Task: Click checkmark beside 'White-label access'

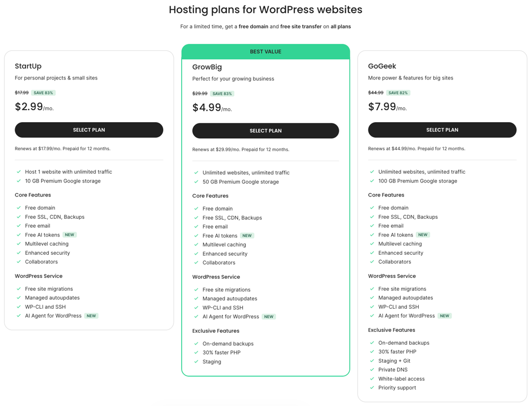Action: [x=372, y=379]
